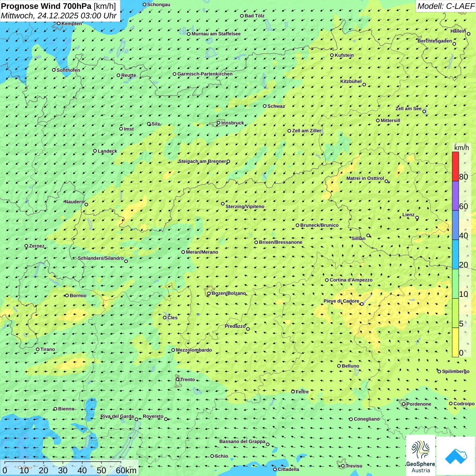Image resolution: width=476 pixels, height=476 pixels.
Task: Click the 'Bassano del Grappa' label
Action: [x=242, y=441]
